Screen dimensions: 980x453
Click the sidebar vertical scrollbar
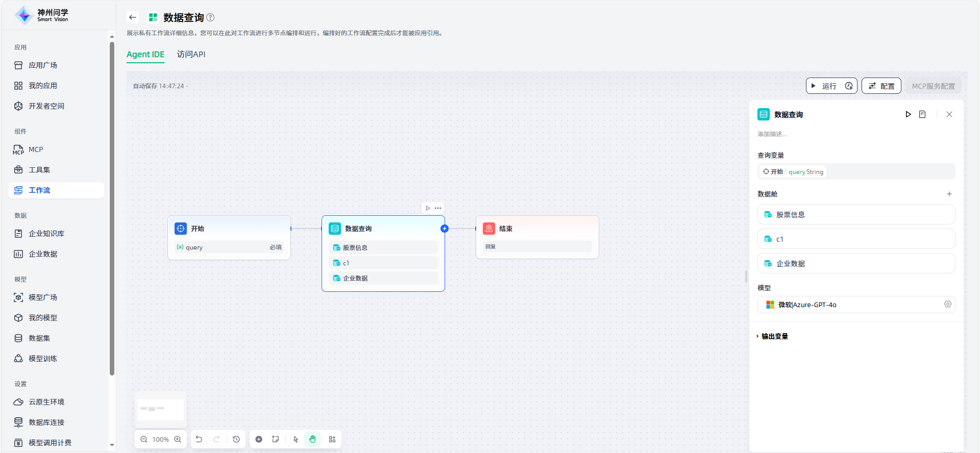[112, 204]
